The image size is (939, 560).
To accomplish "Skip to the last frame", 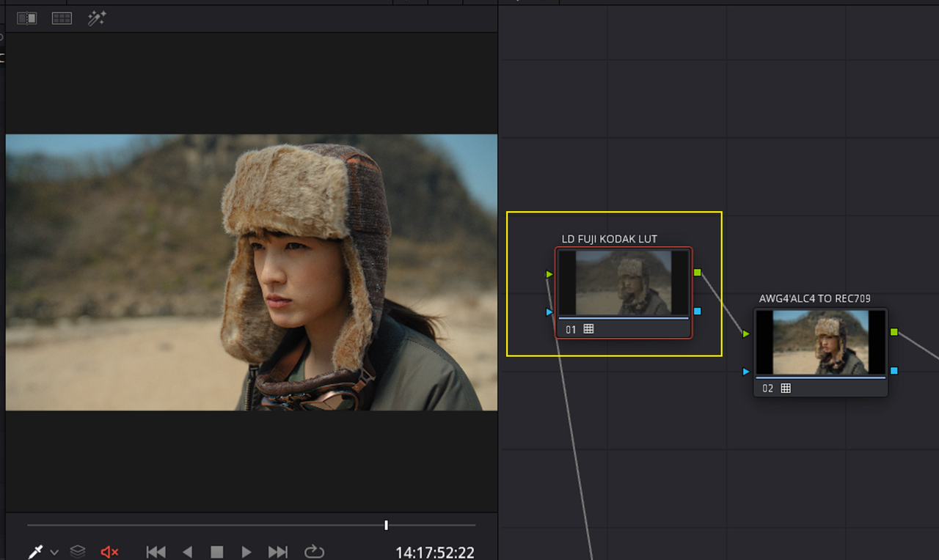I will pos(277,552).
